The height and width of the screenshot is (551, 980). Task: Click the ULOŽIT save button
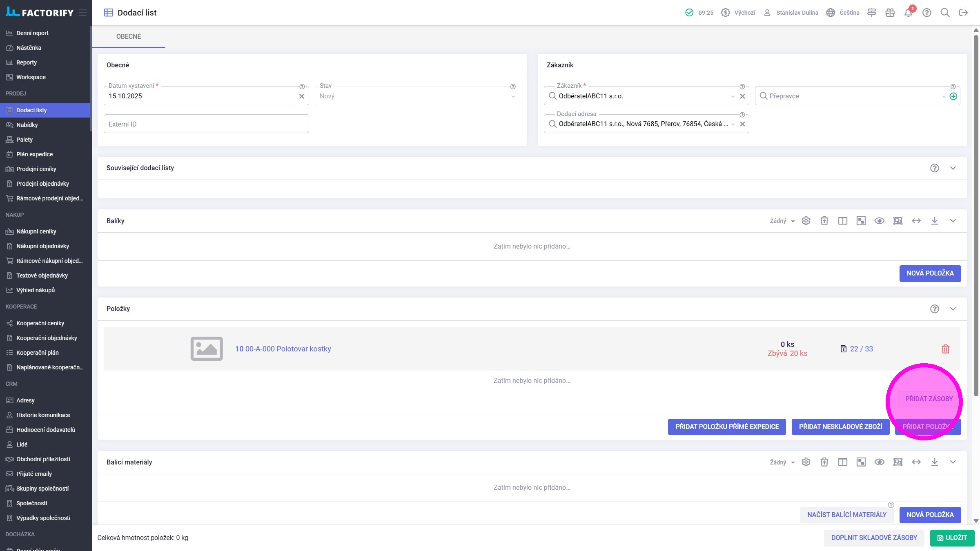tap(952, 538)
